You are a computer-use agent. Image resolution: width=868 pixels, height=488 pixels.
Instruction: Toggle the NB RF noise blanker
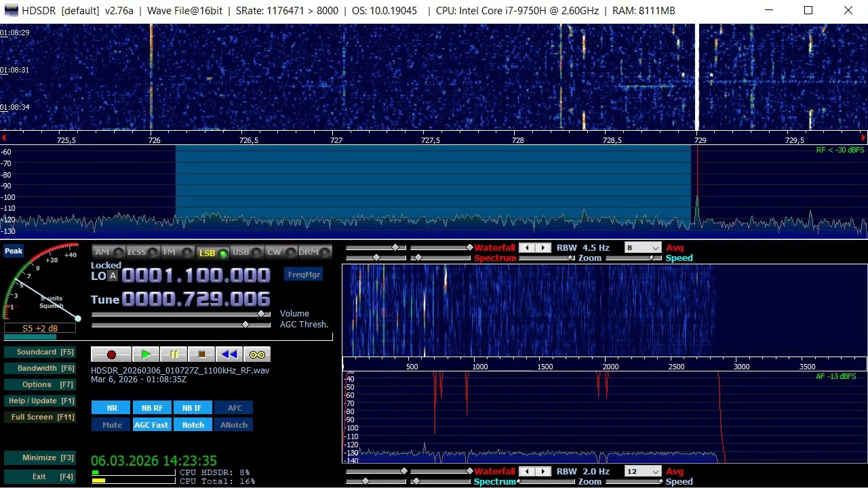[x=152, y=408]
